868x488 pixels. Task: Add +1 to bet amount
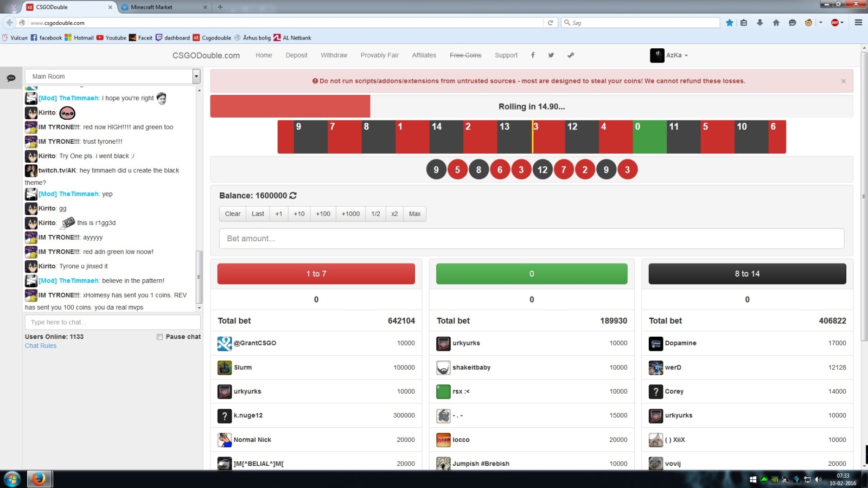278,214
